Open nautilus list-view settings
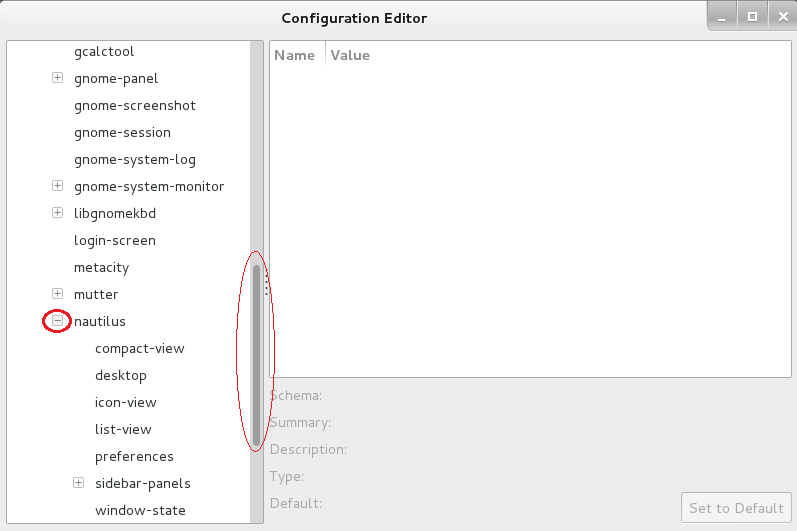The height and width of the screenshot is (531, 797). pos(123,429)
